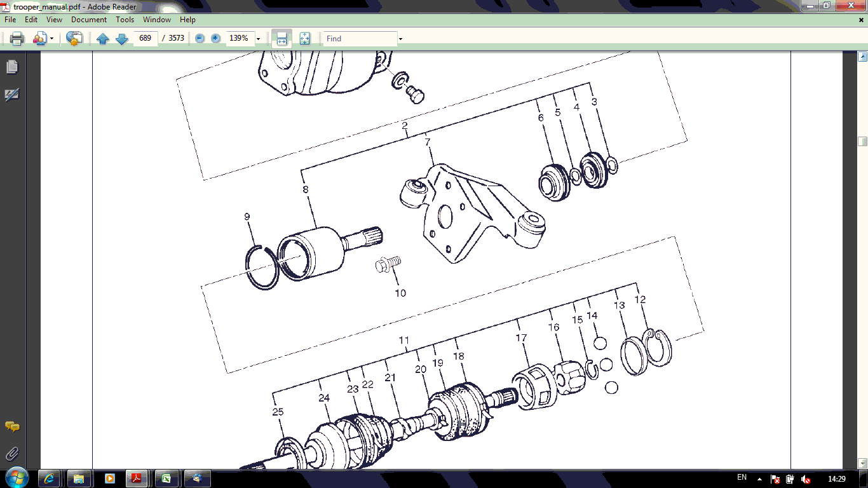This screenshot has width=868, height=488.
Task: Go to the previous page with up arrow
Action: 103,39
